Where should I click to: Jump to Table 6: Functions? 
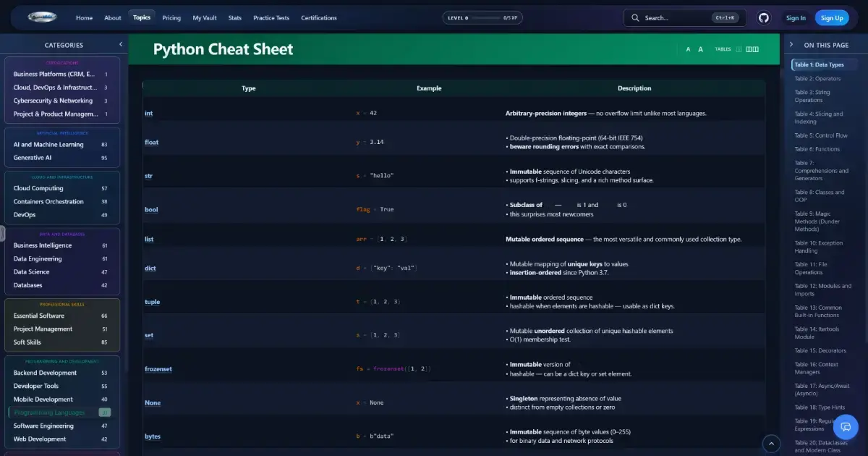[817, 149]
